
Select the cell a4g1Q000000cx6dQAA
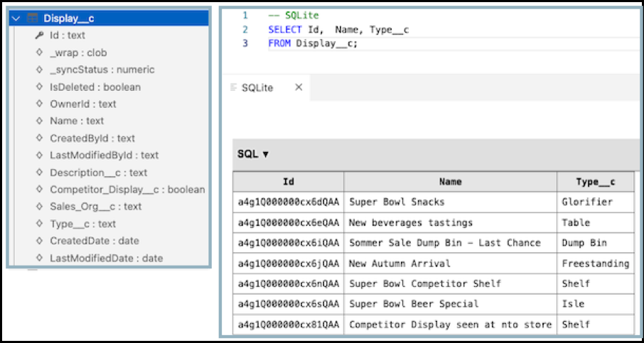tap(289, 202)
